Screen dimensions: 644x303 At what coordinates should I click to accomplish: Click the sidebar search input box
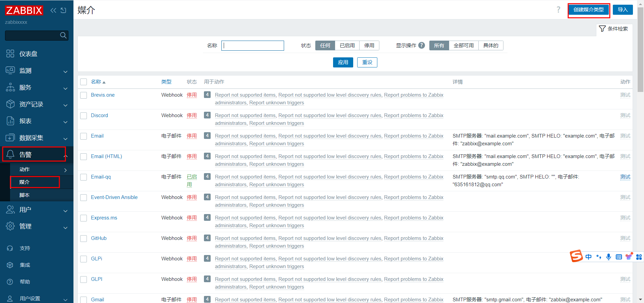click(37, 35)
